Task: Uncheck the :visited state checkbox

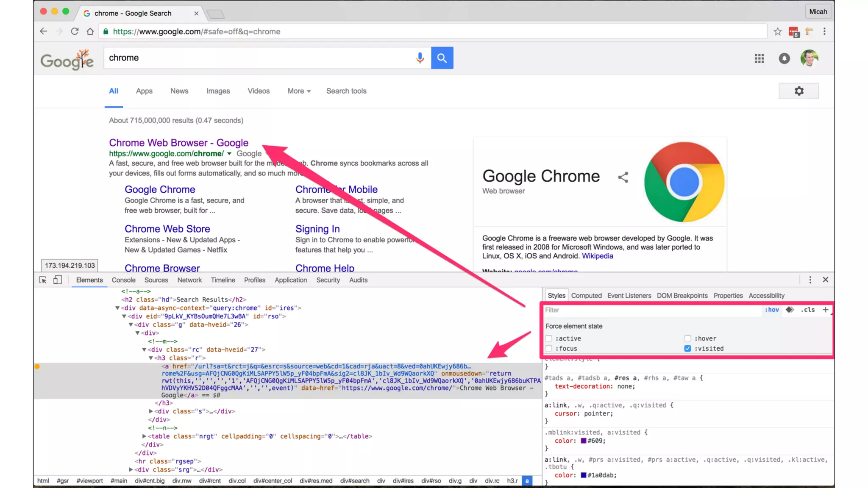Action: pos(687,349)
